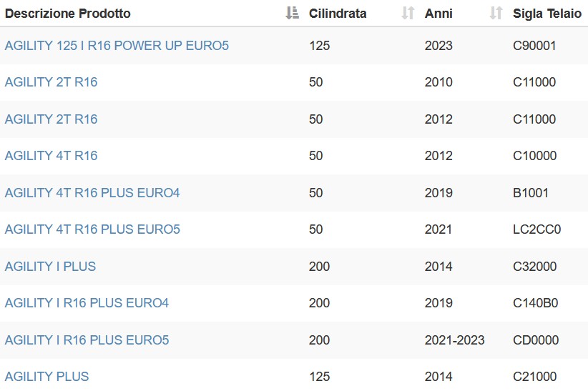The width and height of the screenshot is (588, 391).
Task: Open AGILITY I R16 PLUS EURO5 link
Action: click(87, 340)
